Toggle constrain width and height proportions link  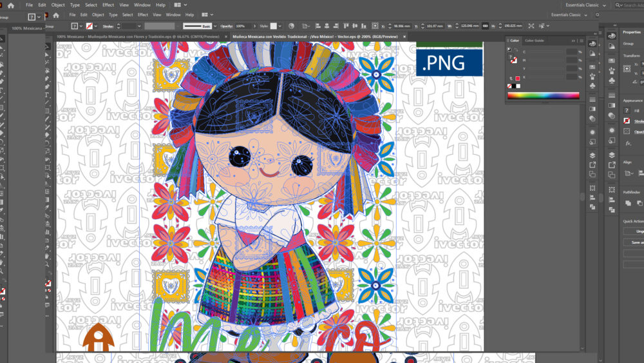pyautogui.click(x=485, y=26)
